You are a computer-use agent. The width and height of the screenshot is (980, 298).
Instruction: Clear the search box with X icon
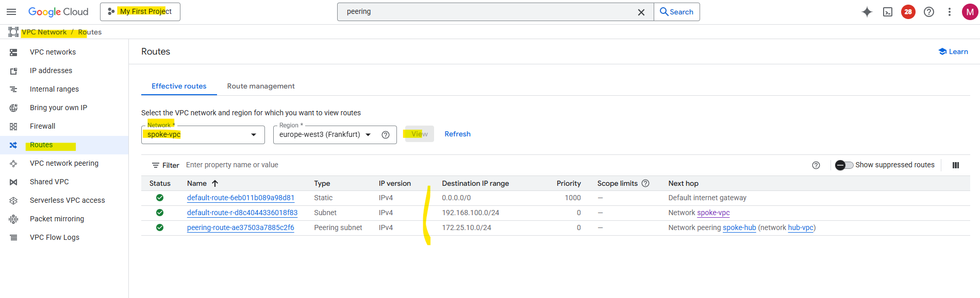[641, 12]
